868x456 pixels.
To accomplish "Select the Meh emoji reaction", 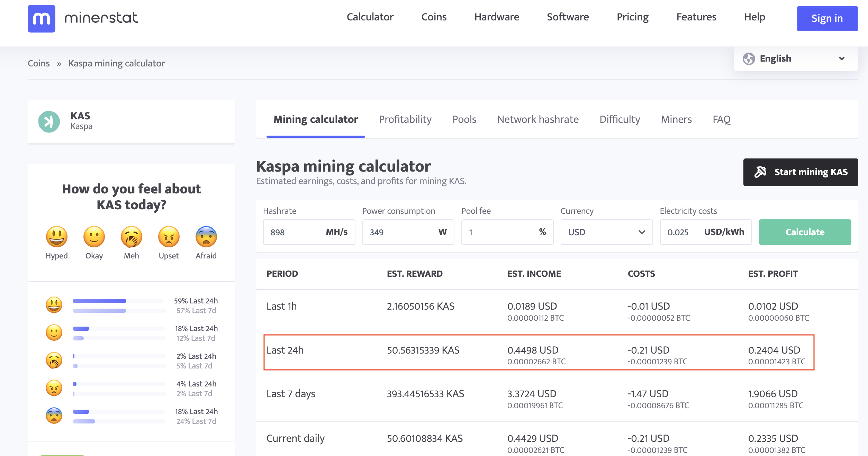I will [x=131, y=237].
